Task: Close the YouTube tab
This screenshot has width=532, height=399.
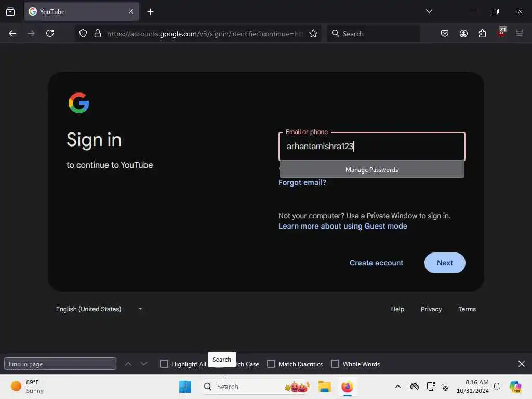Action: click(131, 11)
